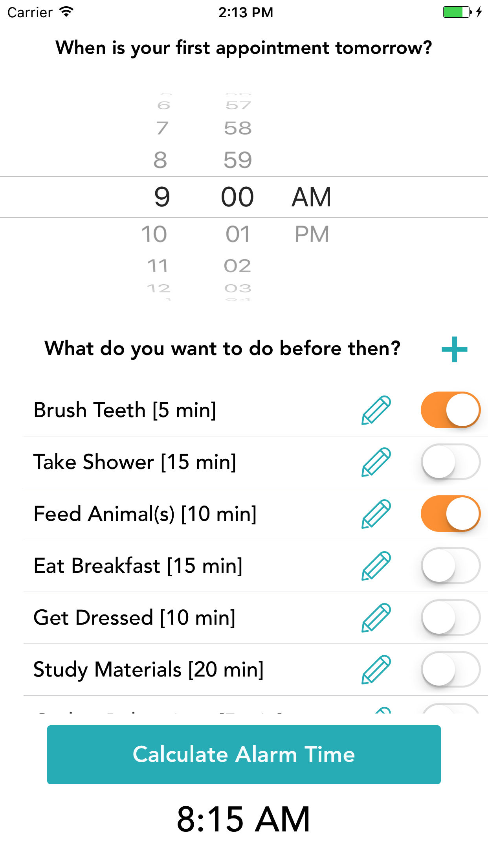Pick hour 10 in the picker wheel
This screenshot has height=868, width=488.
[154, 234]
